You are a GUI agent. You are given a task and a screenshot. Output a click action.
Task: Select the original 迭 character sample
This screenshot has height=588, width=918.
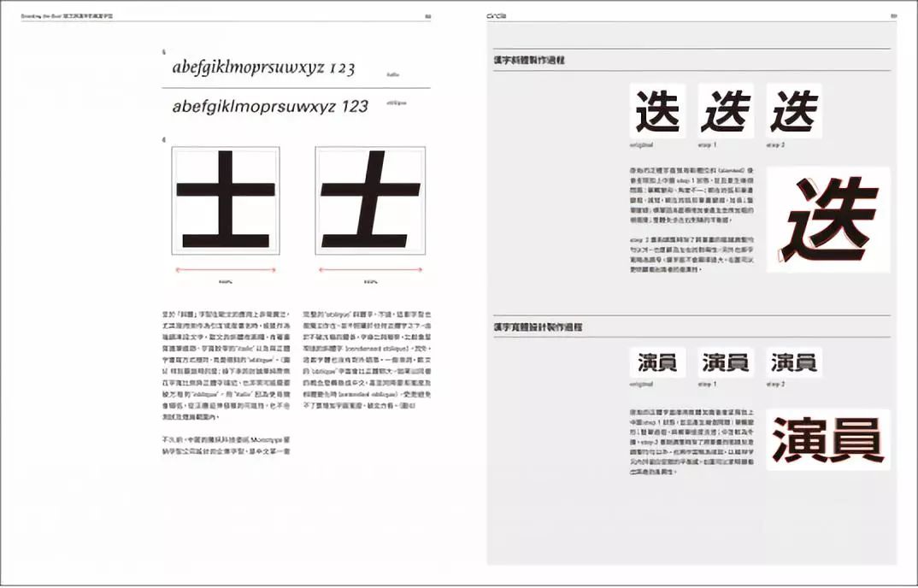point(657,111)
